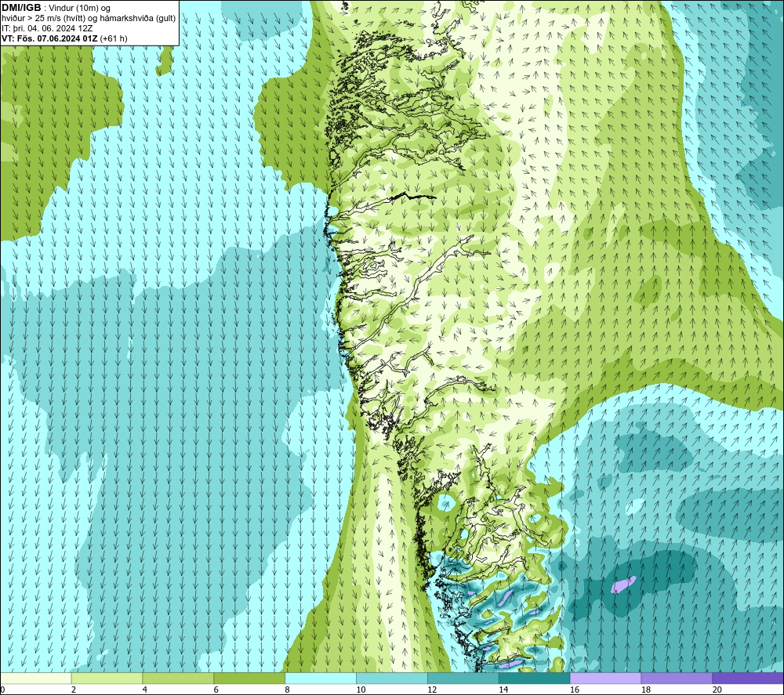
Task: Click the legend scale label '20'
Action: pos(717,690)
